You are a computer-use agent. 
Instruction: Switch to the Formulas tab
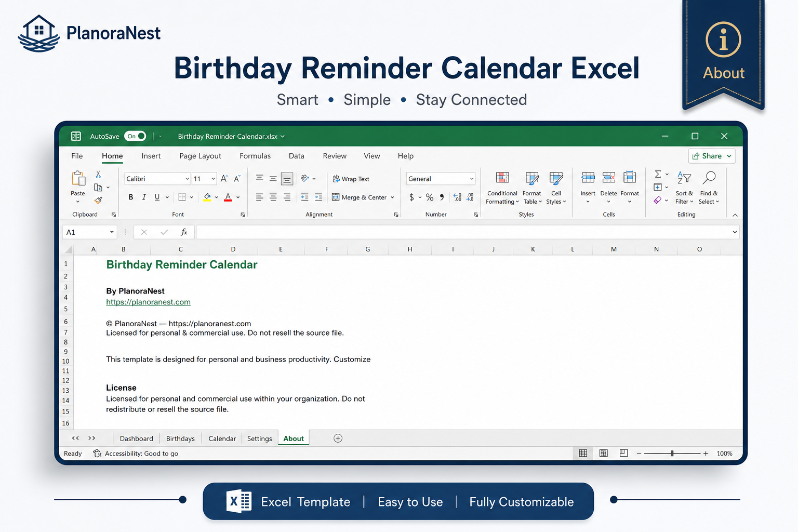pos(255,156)
